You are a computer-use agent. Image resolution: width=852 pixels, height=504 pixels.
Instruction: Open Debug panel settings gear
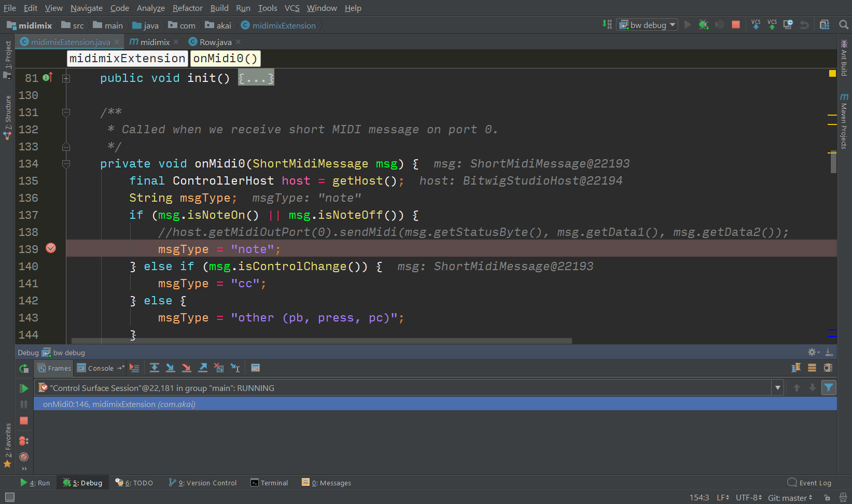pos(813,352)
